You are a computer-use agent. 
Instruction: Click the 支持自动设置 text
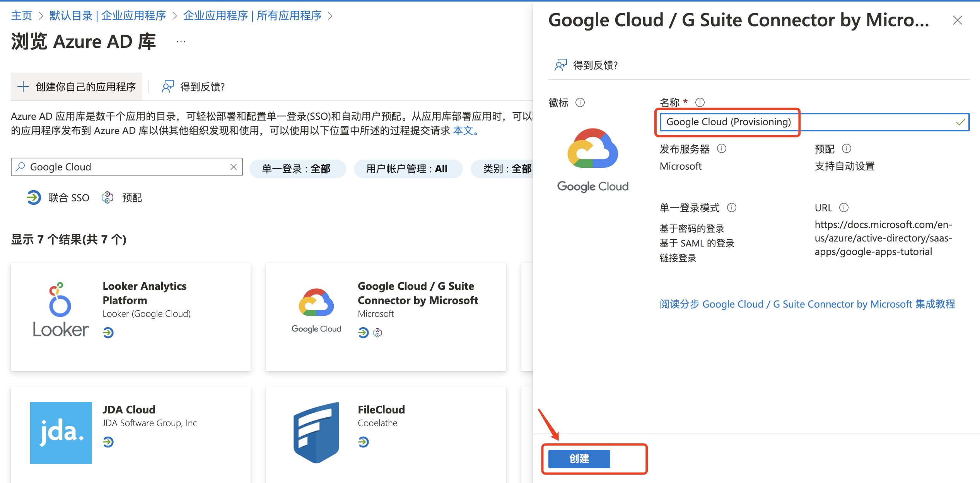(845, 166)
